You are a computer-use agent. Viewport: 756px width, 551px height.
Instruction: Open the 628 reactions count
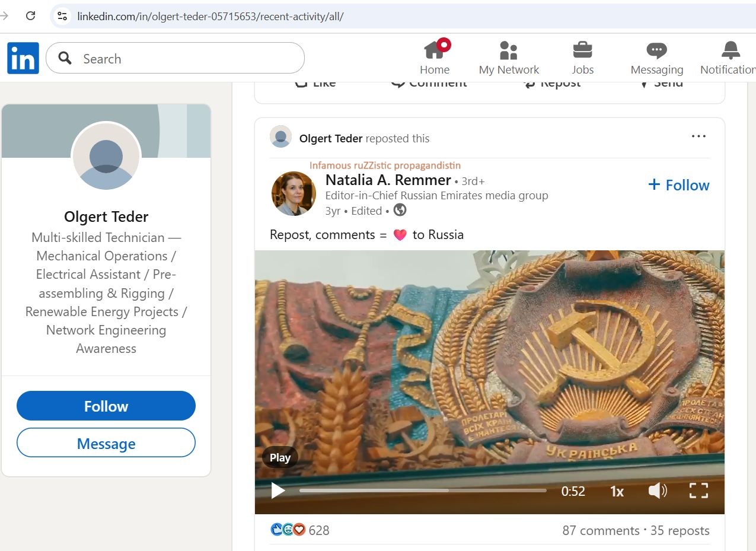coord(319,530)
